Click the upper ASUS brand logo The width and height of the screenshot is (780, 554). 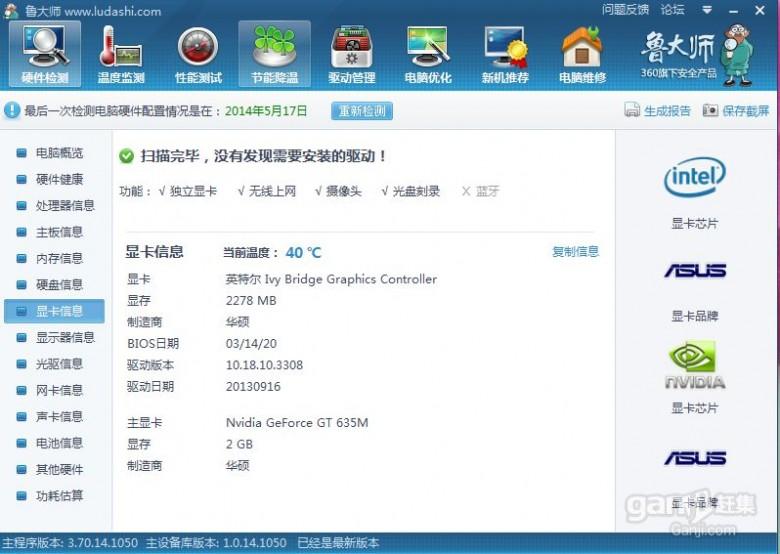click(695, 271)
